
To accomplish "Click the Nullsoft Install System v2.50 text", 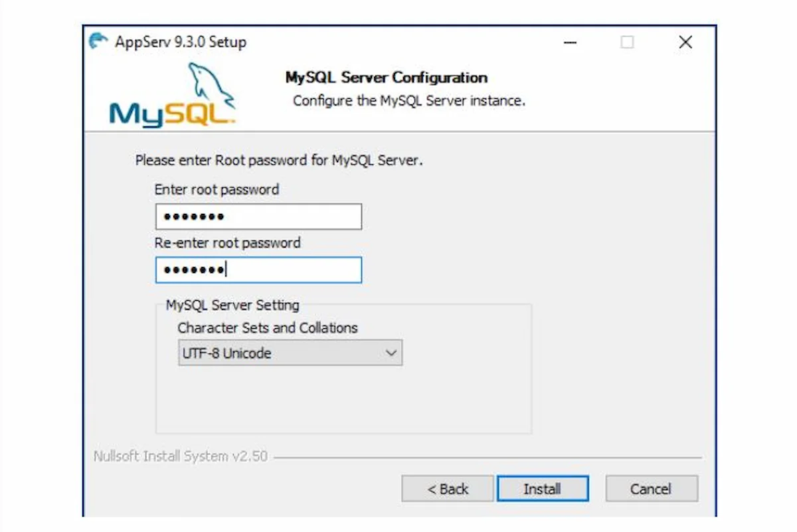I will click(181, 456).
